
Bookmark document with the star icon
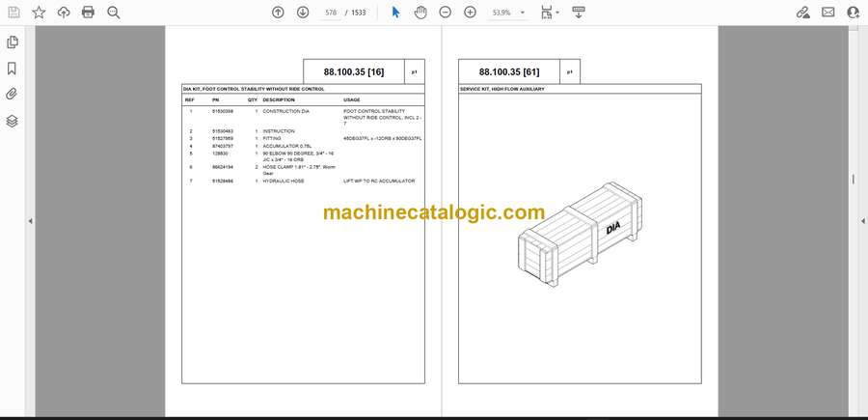(39, 13)
